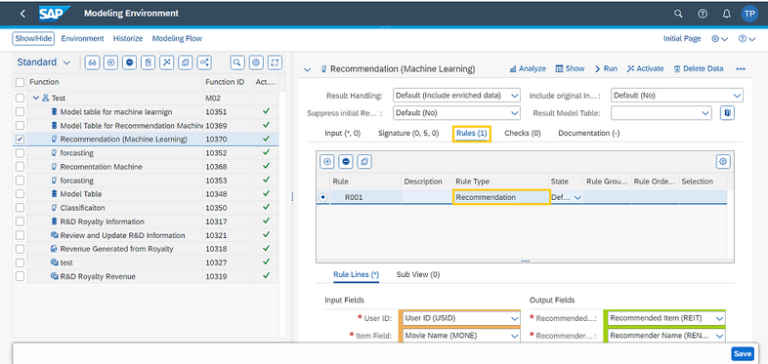Copy rule using the rules toolbar copy icon
Image resolution: width=768 pixels, height=364 pixels.
click(364, 161)
